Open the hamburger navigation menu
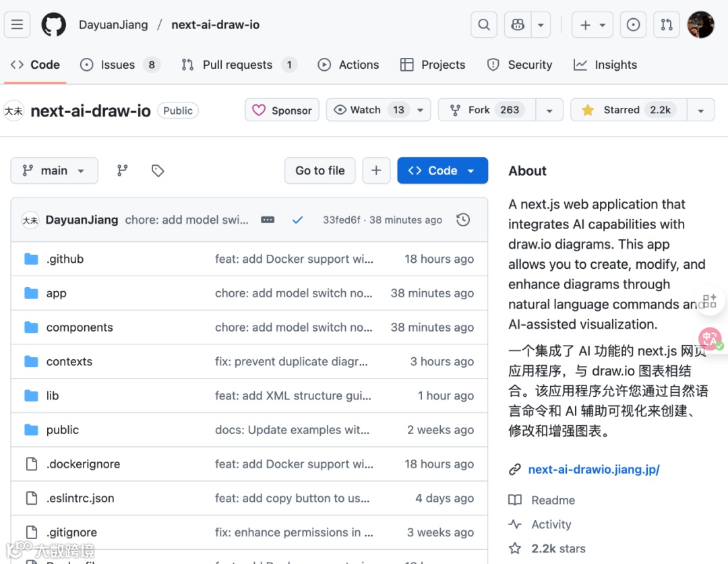 click(x=17, y=25)
